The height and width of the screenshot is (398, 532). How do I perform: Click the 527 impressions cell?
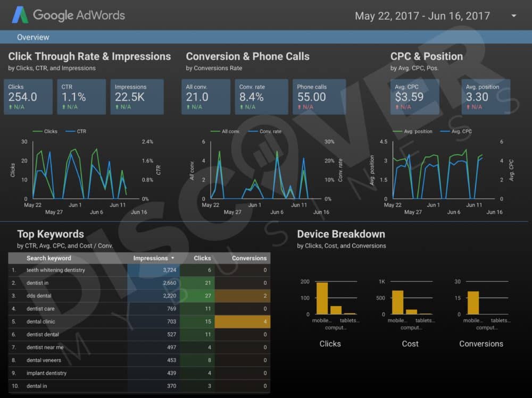154,335
